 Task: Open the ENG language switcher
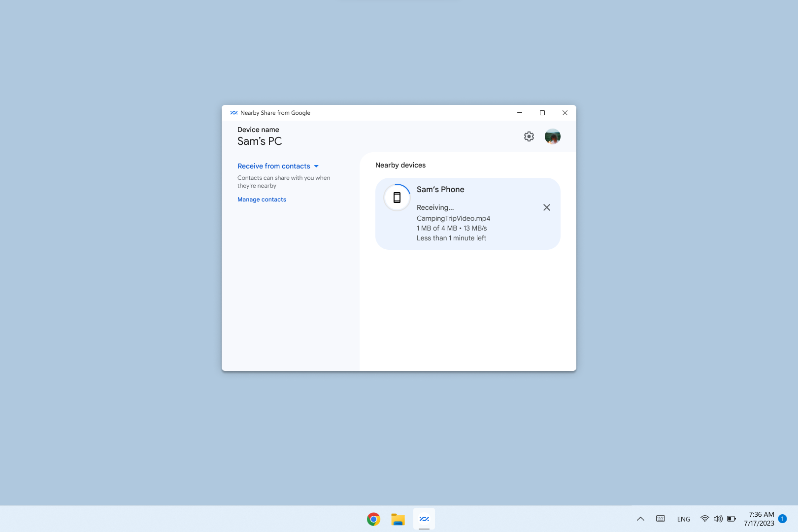point(683,518)
